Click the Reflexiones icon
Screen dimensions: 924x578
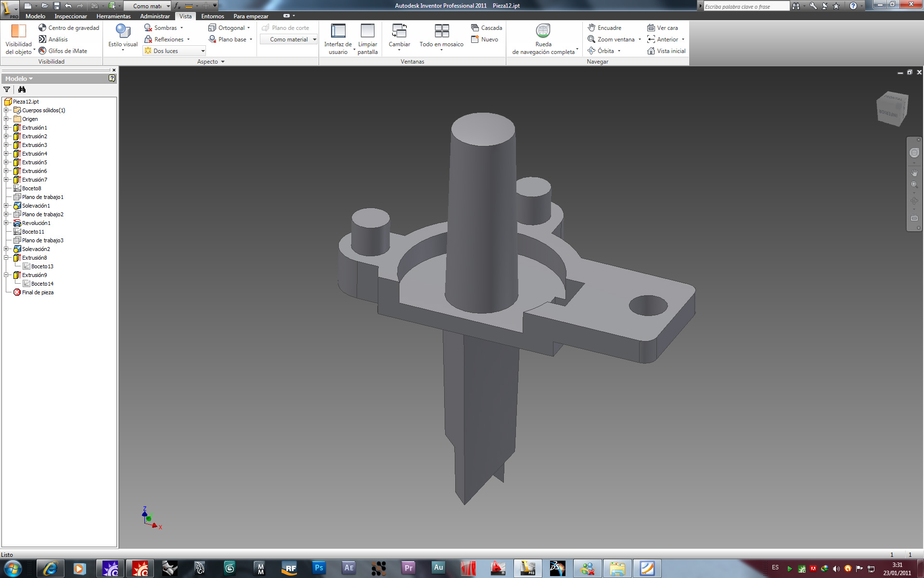pos(148,39)
